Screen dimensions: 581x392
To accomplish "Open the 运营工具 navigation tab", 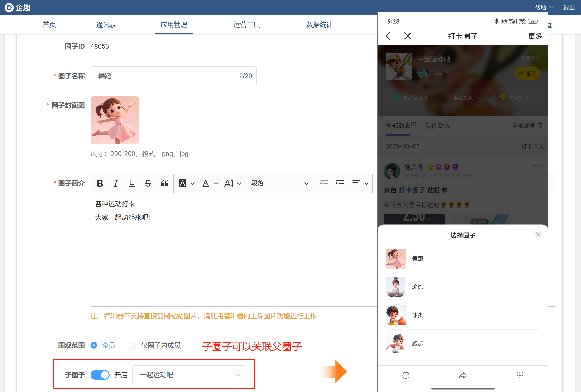I will pos(246,24).
